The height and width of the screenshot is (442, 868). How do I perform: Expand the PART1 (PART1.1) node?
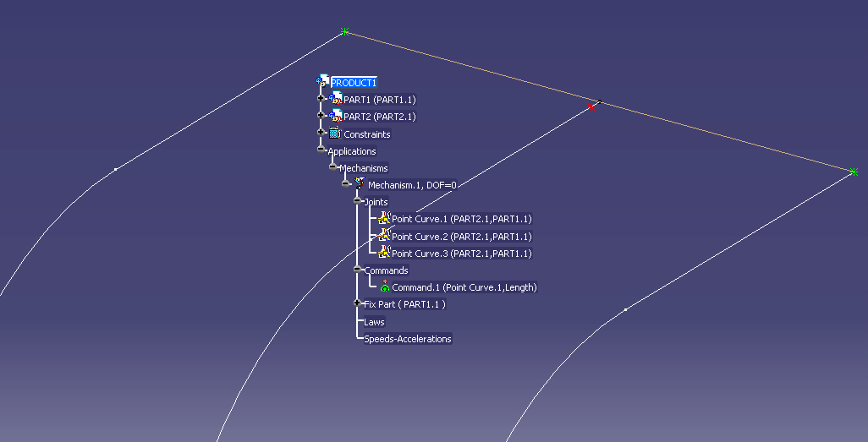(x=321, y=98)
